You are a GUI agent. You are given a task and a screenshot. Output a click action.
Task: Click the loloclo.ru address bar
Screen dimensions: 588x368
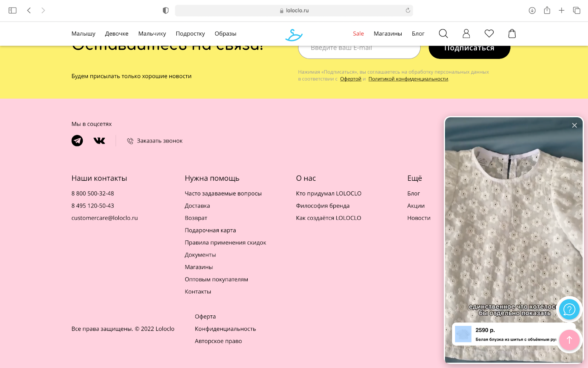coord(294,11)
